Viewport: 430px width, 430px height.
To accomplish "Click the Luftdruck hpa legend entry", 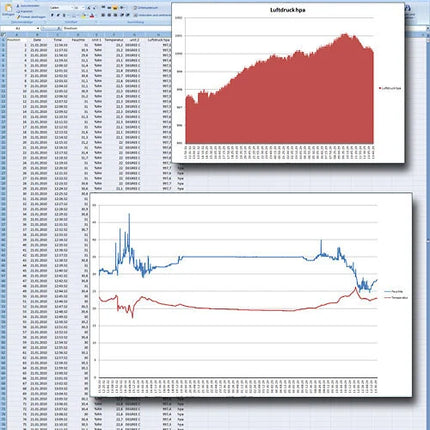I will (x=390, y=88).
